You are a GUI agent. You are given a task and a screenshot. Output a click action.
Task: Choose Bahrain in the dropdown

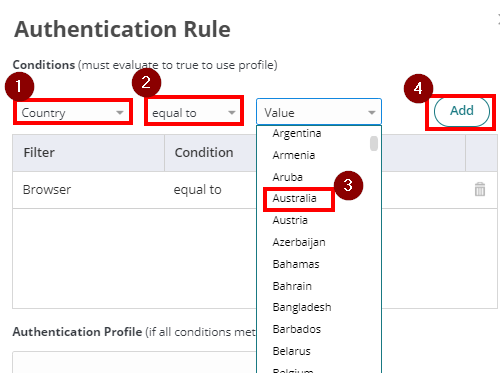(292, 286)
